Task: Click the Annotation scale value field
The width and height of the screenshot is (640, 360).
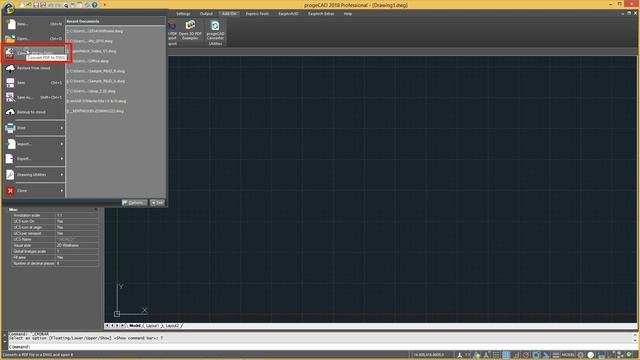Action: 77,216
